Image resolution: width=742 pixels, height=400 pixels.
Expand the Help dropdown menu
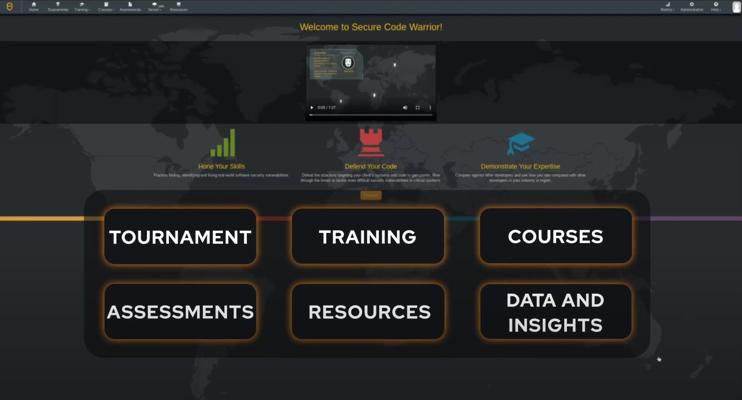tap(716, 6)
